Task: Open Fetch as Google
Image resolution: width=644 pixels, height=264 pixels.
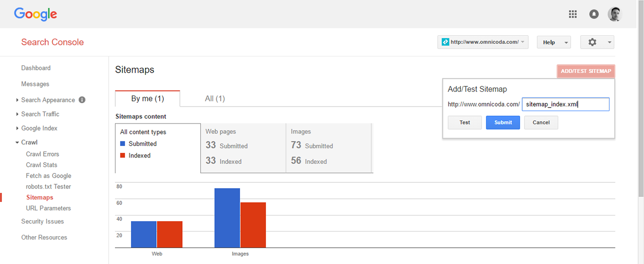Action: pyautogui.click(x=49, y=176)
